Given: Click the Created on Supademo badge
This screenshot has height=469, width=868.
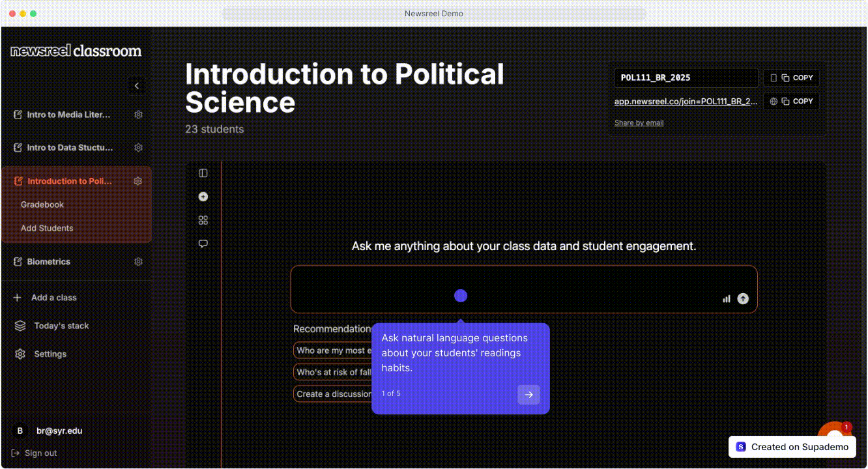Looking at the screenshot, I should 792,447.
